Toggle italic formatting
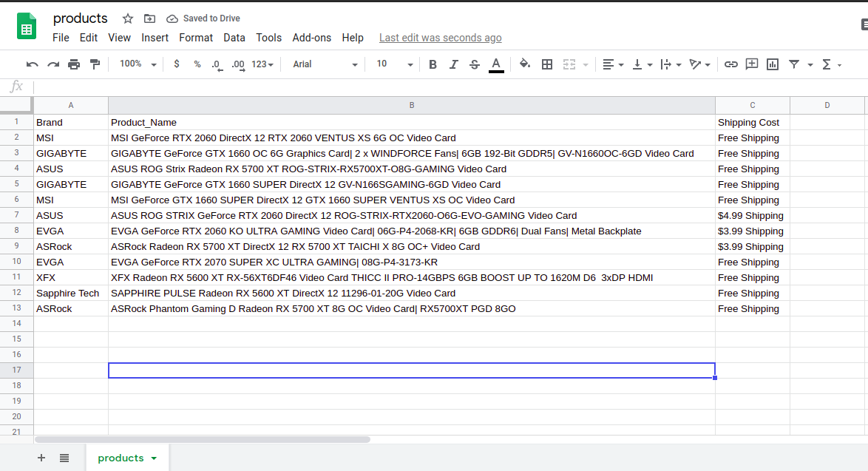 (x=453, y=64)
